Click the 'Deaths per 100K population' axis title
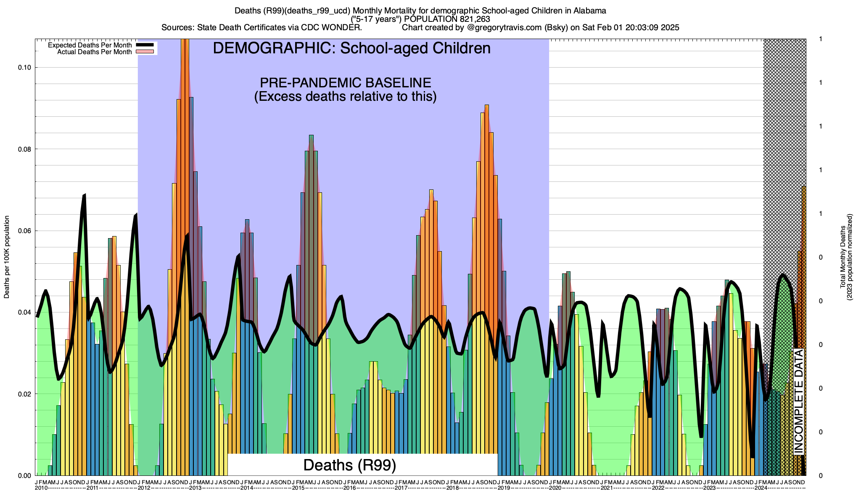Viewport: 861px width, 504px height. [7, 257]
